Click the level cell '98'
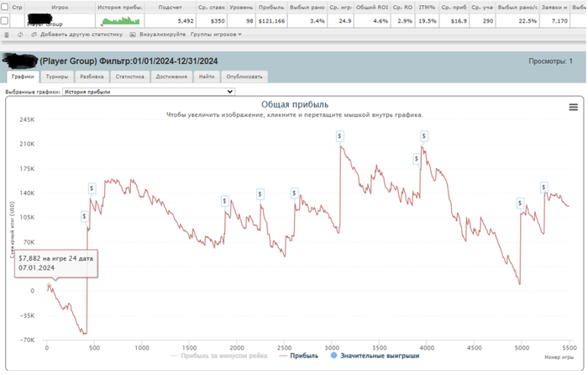 point(241,21)
